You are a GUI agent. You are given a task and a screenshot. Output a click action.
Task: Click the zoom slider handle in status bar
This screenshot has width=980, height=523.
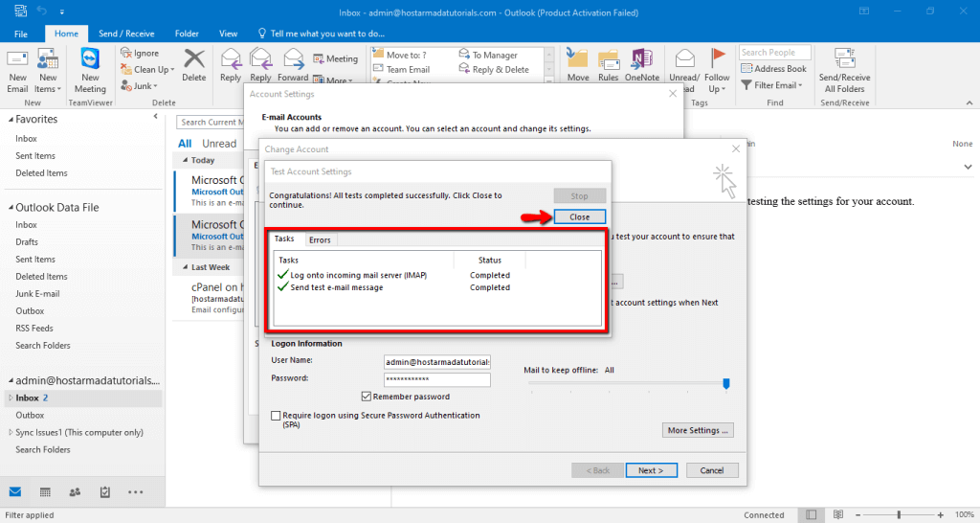[899, 515]
